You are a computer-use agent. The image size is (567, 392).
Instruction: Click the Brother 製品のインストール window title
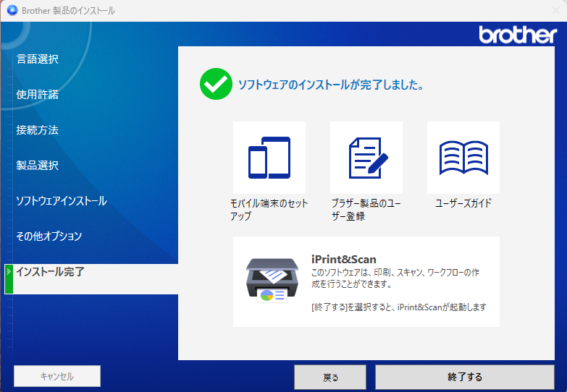coord(68,10)
